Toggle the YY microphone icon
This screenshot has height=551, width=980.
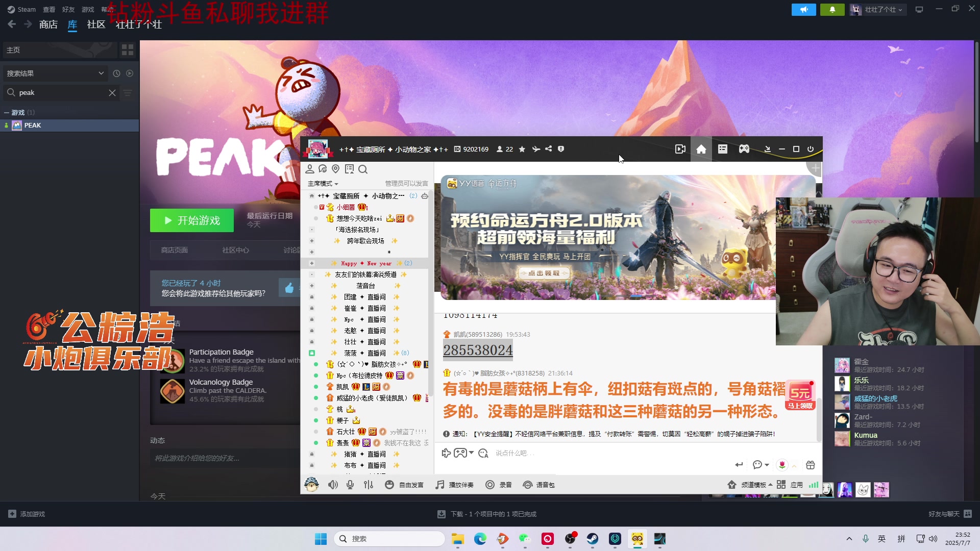(350, 485)
